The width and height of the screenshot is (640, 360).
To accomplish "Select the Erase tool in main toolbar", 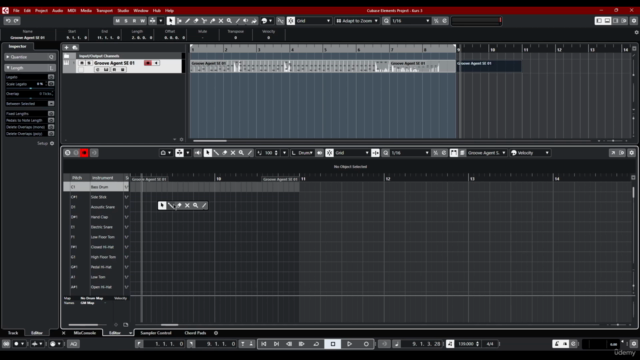I will (x=196, y=21).
